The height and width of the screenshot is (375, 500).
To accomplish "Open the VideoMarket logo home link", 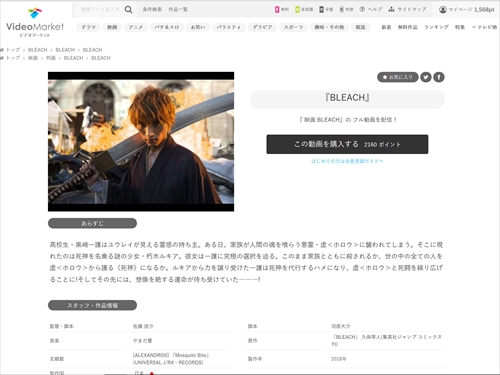I will (35, 23).
